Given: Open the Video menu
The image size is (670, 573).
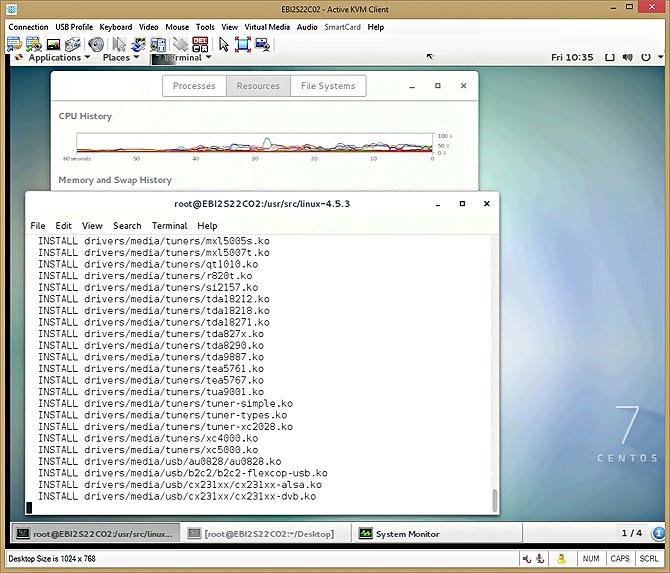Looking at the screenshot, I should 149,27.
